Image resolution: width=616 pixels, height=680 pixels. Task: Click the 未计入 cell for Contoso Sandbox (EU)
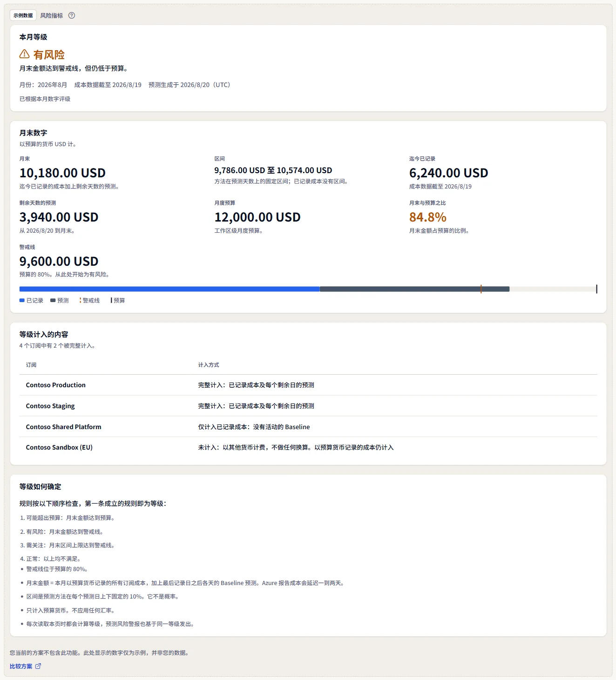click(296, 447)
